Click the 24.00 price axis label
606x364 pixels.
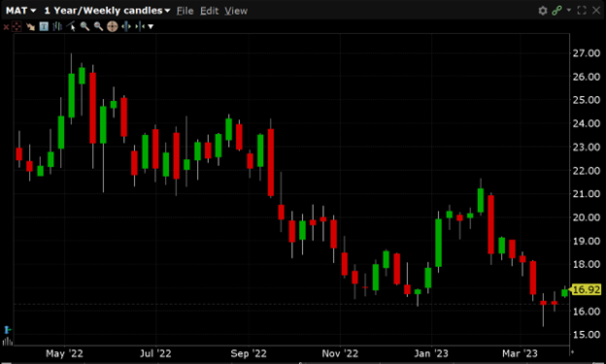coord(587,123)
